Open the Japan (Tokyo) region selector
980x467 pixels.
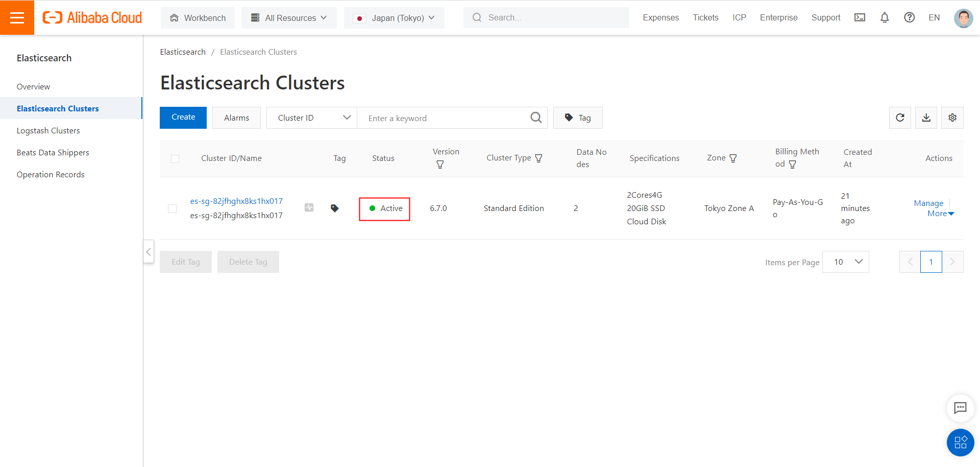coord(394,18)
